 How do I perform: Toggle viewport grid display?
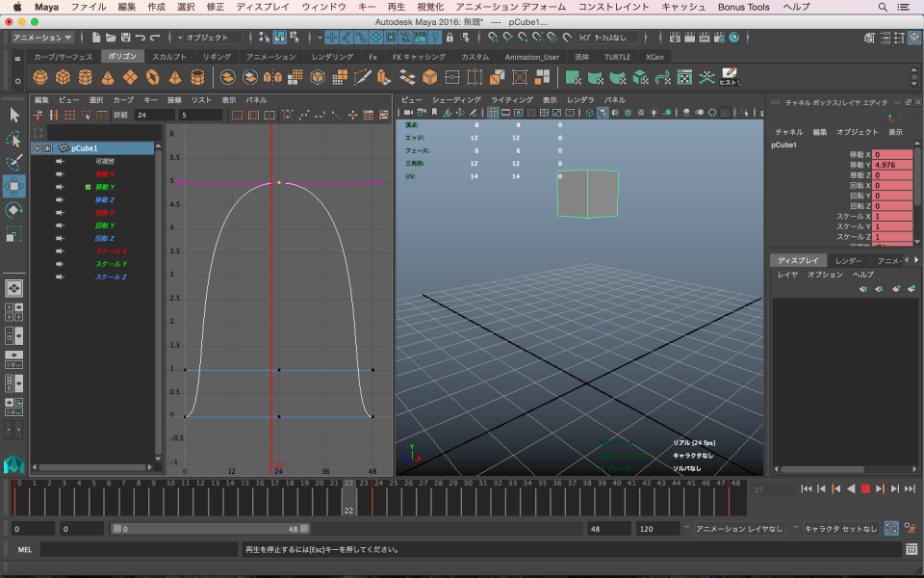click(x=493, y=113)
